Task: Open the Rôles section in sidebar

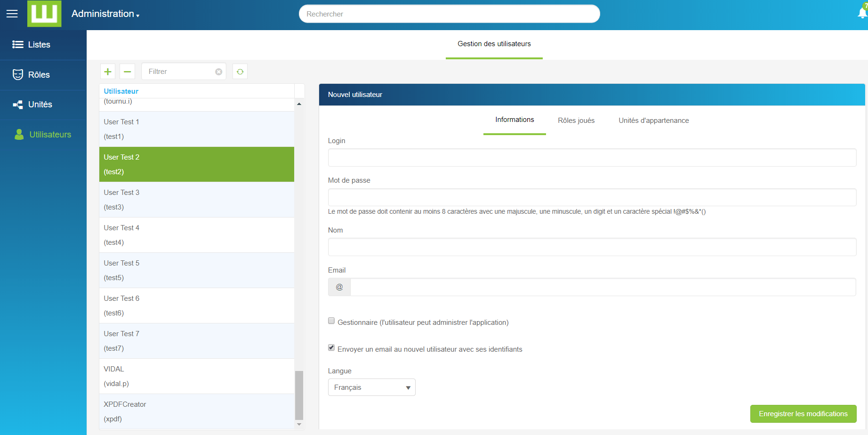Action: [39, 75]
